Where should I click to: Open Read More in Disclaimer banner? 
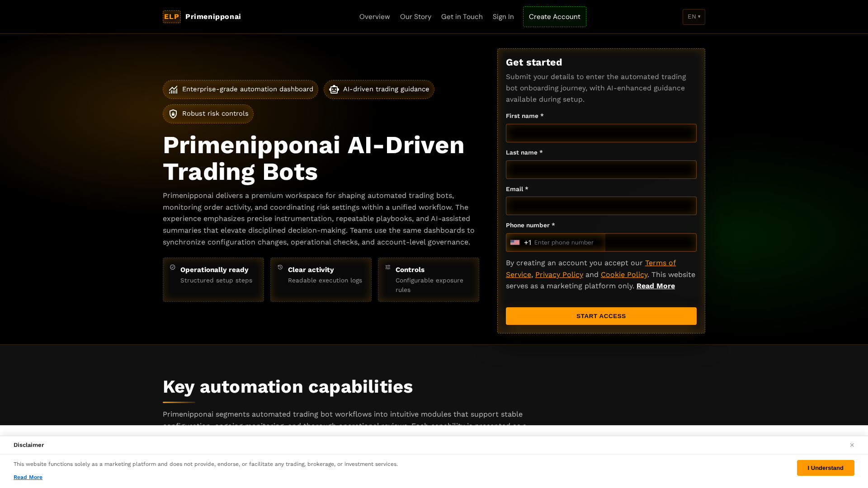pyautogui.click(x=28, y=477)
